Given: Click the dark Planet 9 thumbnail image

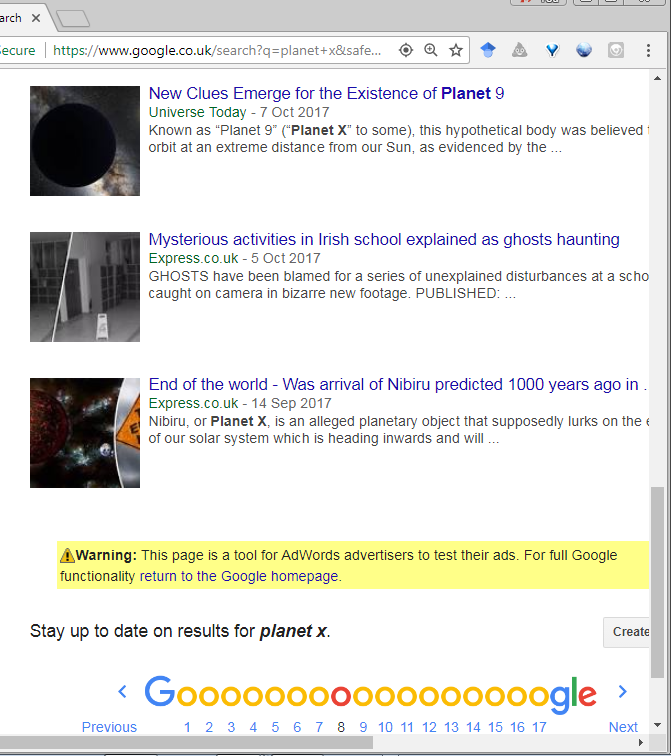Looking at the screenshot, I should coord(85,141).
